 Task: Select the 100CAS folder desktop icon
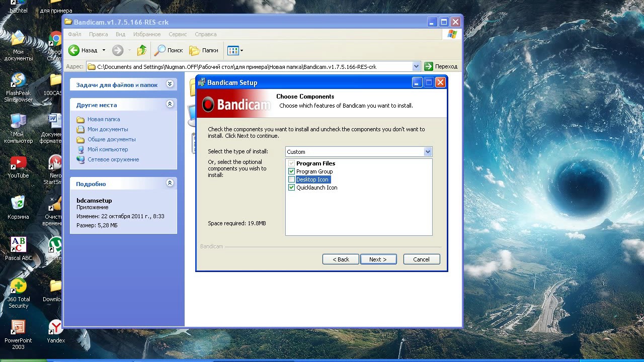53,85
